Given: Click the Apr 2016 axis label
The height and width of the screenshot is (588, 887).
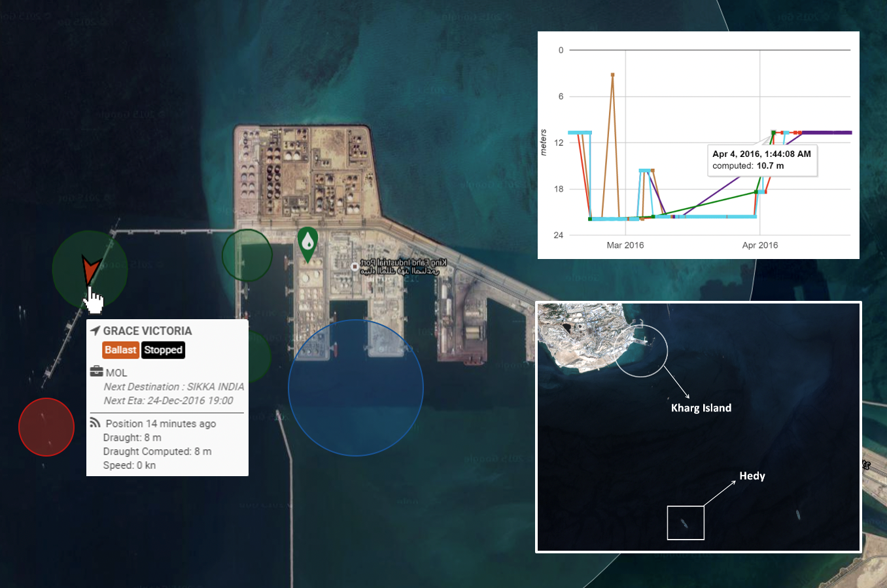Looking at the screenshot, I should [x=760, y=245].
